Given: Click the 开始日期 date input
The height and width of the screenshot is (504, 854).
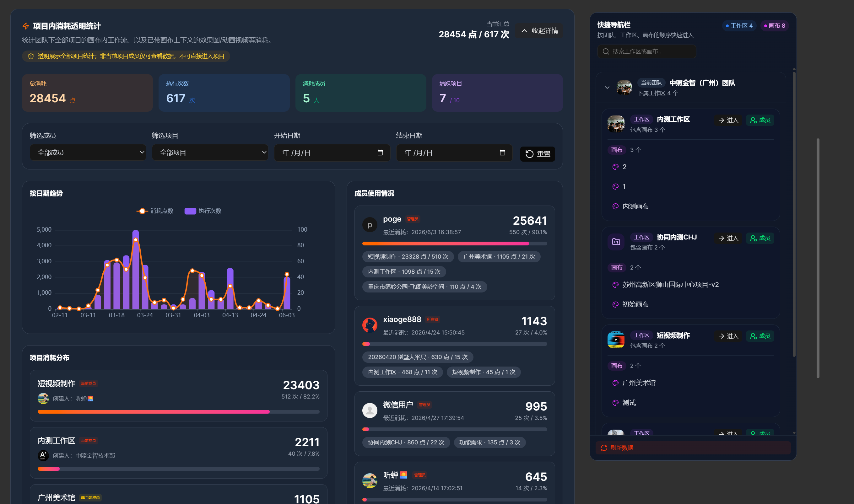Looking at the screenshot, I should [332, 153].
